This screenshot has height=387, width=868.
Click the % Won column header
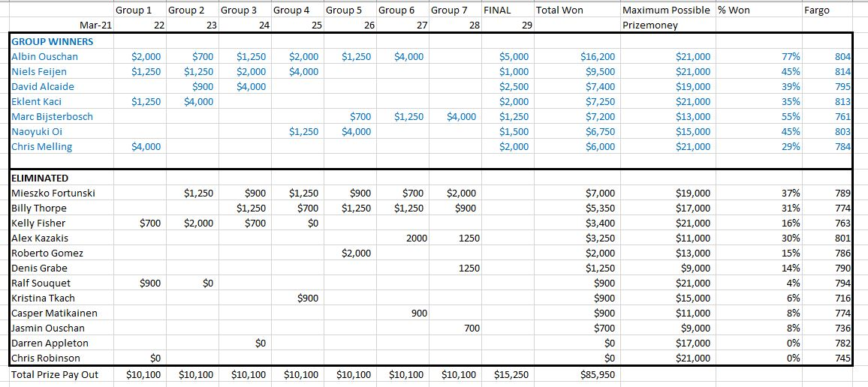735,10
